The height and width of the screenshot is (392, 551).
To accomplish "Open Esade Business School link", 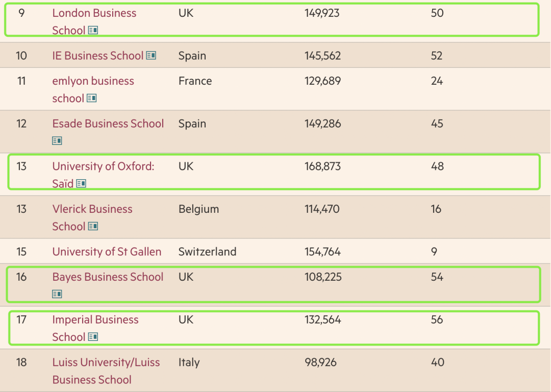I will (108, 124).
